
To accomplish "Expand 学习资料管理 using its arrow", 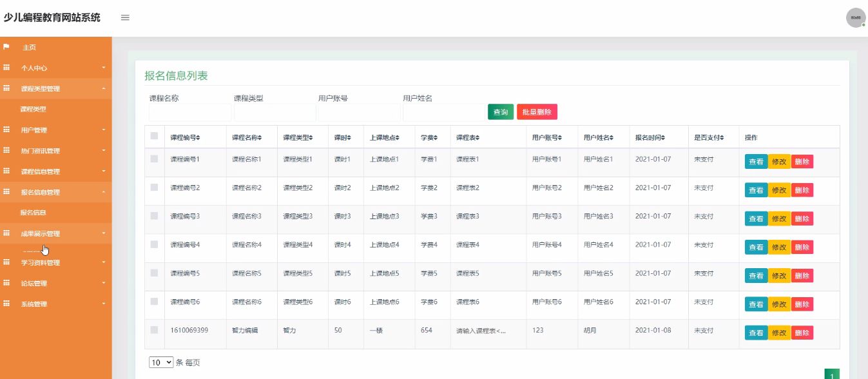I will 103,262.
